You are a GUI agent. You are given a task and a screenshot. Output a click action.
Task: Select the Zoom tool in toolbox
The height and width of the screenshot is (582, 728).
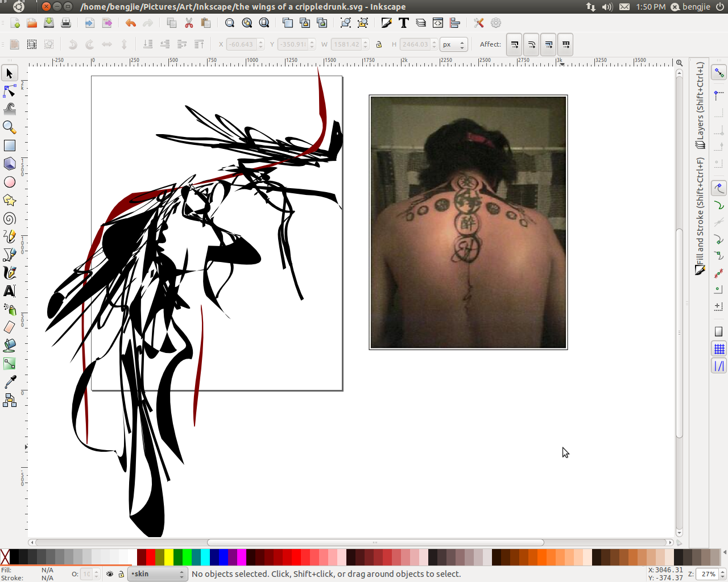10,127
